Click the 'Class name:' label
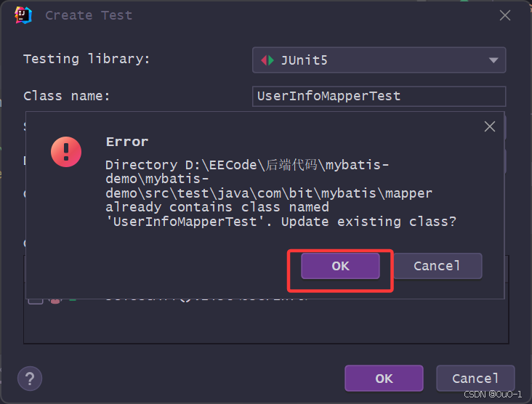532x404 pixels. (67, 96)
